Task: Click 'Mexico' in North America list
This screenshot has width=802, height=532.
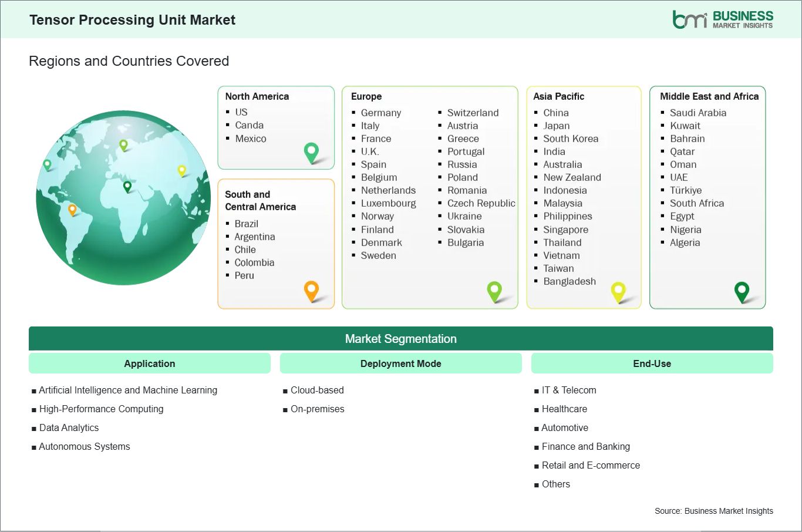Action: (x=251, y=139)
